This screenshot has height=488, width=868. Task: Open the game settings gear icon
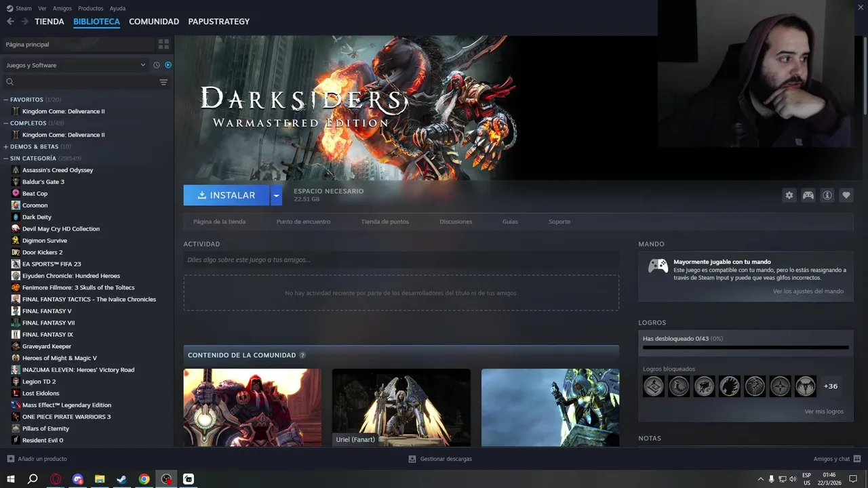point(789,195)
